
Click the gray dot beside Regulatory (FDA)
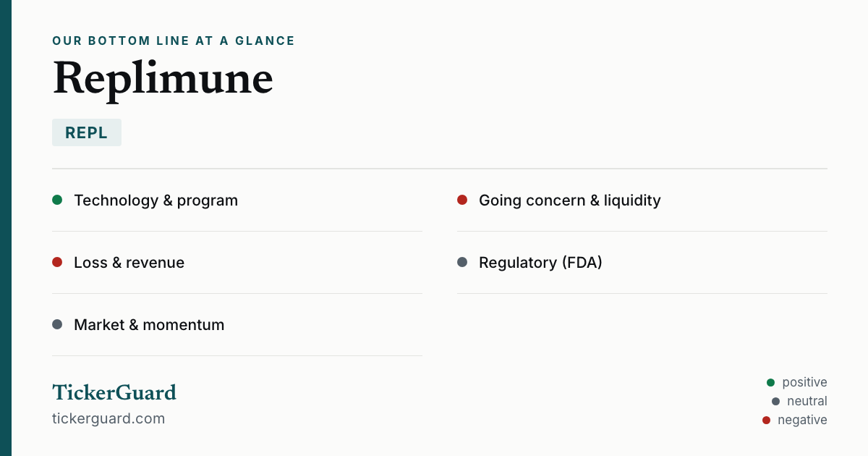point(462,262)
